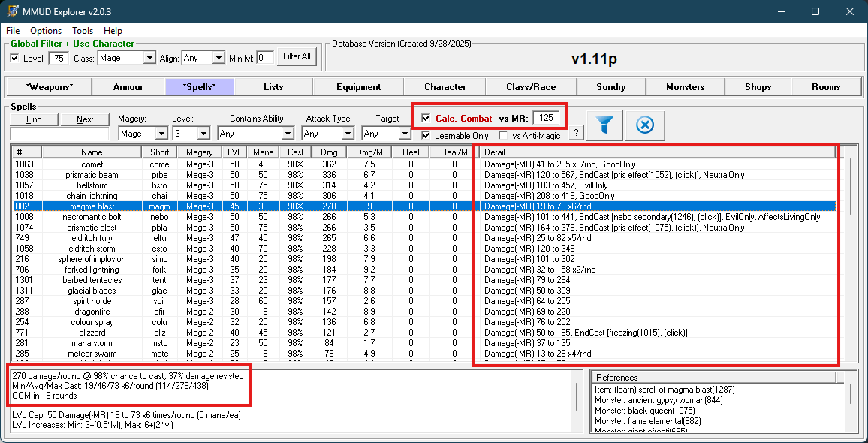The height and width of the screenshot is (443, 868).
Task: Click the blue funnel filter icon
Action: click(x=604, y=125)
